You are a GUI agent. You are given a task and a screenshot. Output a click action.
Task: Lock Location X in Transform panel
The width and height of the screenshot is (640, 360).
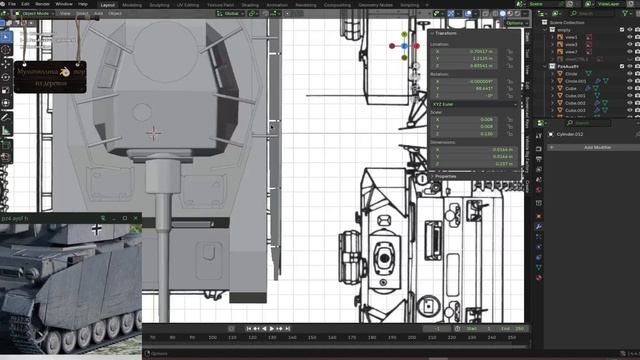pyautogui.click(x=510, y=52)
